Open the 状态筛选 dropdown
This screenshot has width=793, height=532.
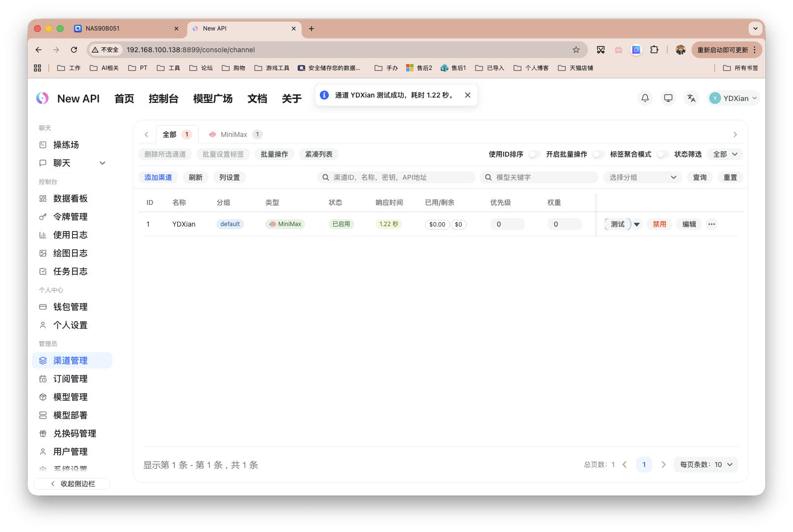pos(724,154)
